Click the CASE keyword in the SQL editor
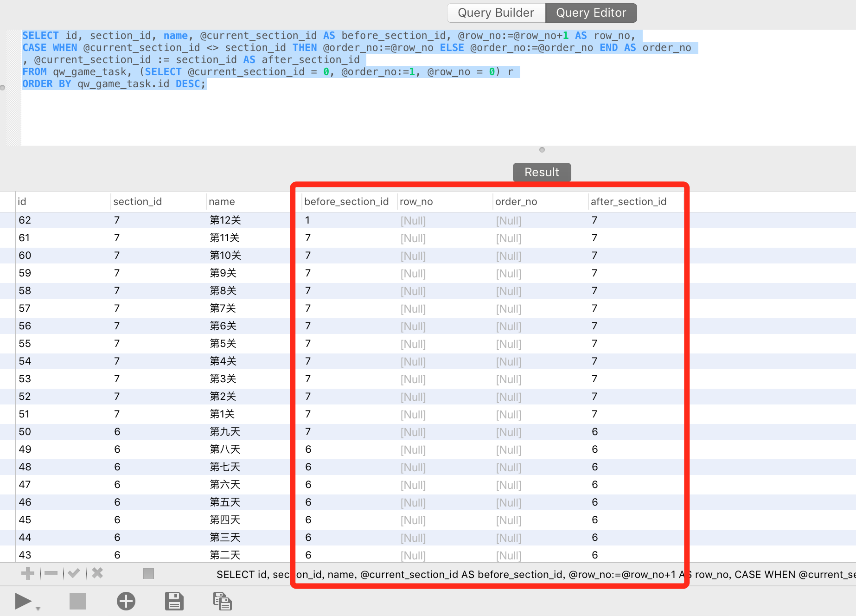 (x=34, y=48)
